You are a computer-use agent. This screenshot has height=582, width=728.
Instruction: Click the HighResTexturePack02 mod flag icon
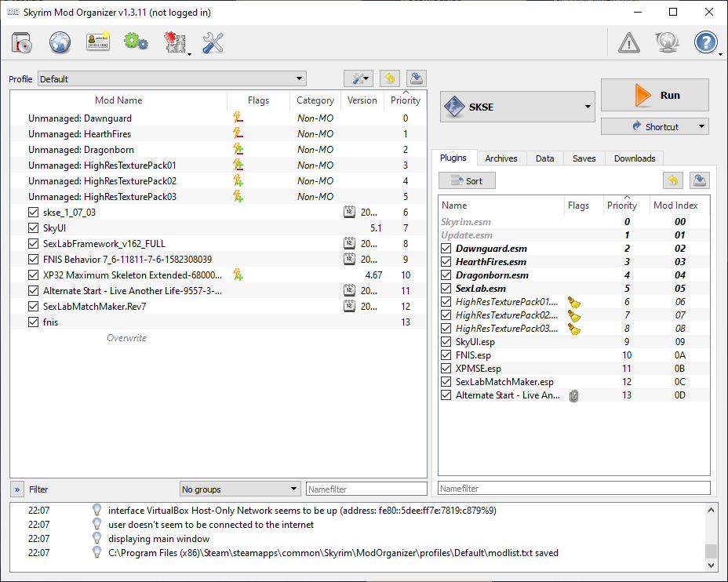tap(238, 181)
